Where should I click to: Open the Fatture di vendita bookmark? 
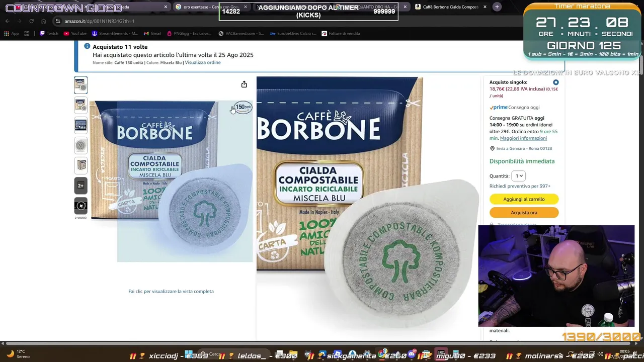click(341, 34)
